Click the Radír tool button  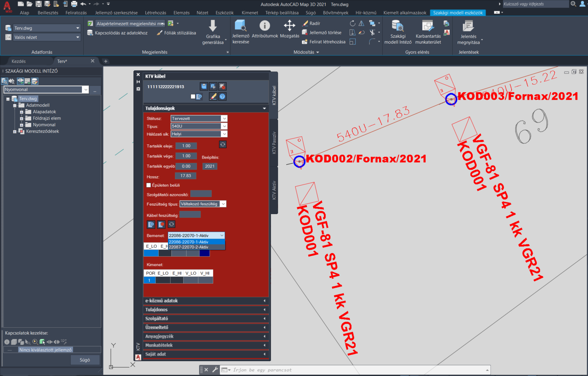click(311, 23)
